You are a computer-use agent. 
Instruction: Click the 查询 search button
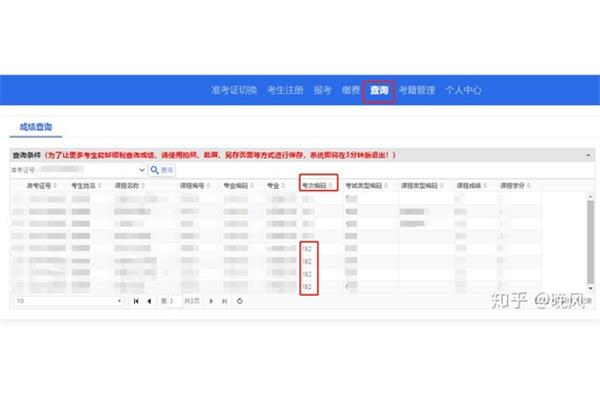[162, 170]
